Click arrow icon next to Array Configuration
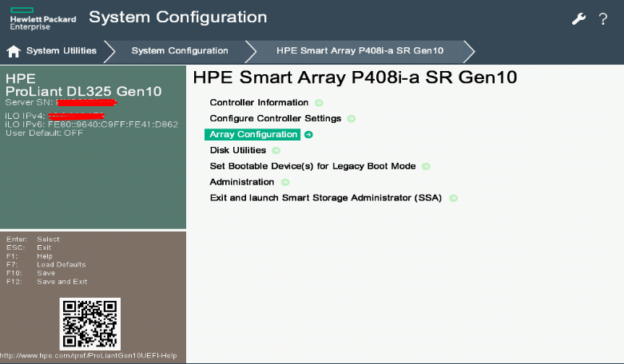 pos(308,135)
